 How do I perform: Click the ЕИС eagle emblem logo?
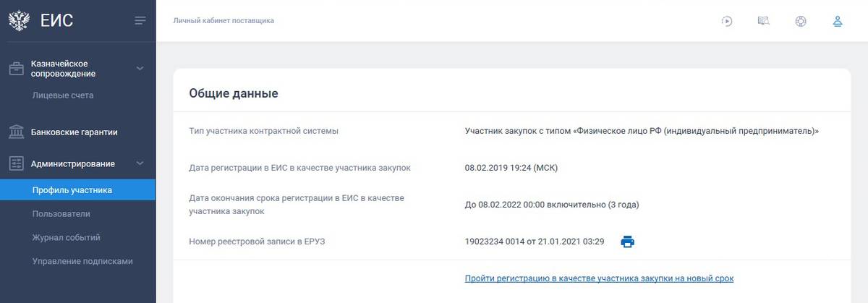click(x=18, y=20)
